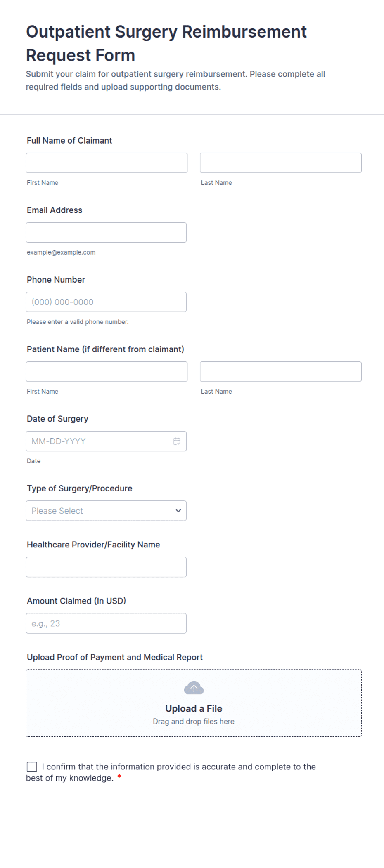Click the Upload a File text

(194, 708)
